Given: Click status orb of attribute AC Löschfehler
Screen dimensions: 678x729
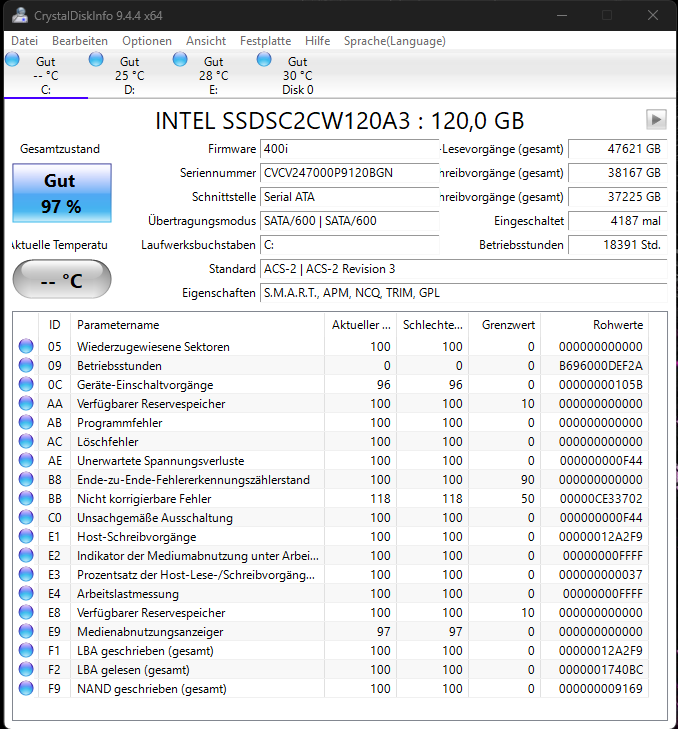Looking at the screenshot, I should tap(26, 442).
